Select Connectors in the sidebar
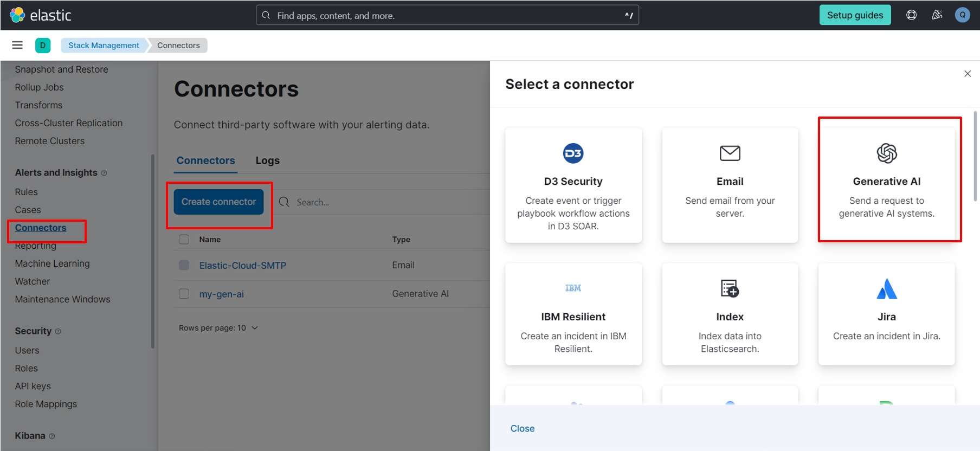 point(41,228)
